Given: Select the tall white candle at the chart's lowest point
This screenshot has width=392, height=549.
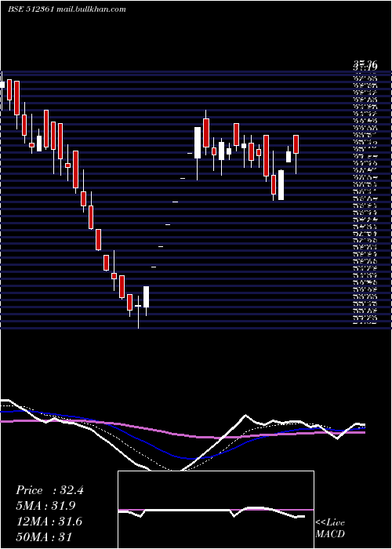Looking at the screenshot, I should coord(146,297).
